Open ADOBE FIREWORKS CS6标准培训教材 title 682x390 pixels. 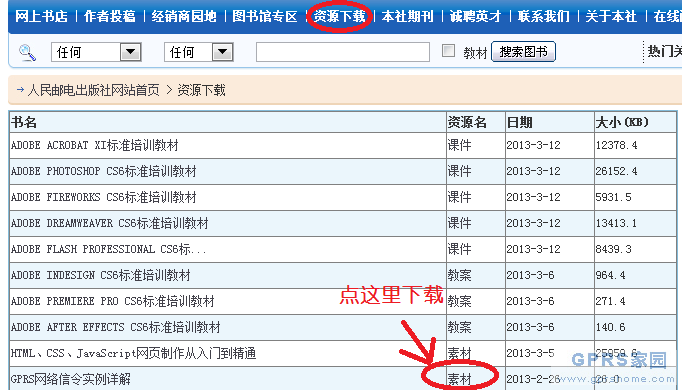click(x=104, y=197)
